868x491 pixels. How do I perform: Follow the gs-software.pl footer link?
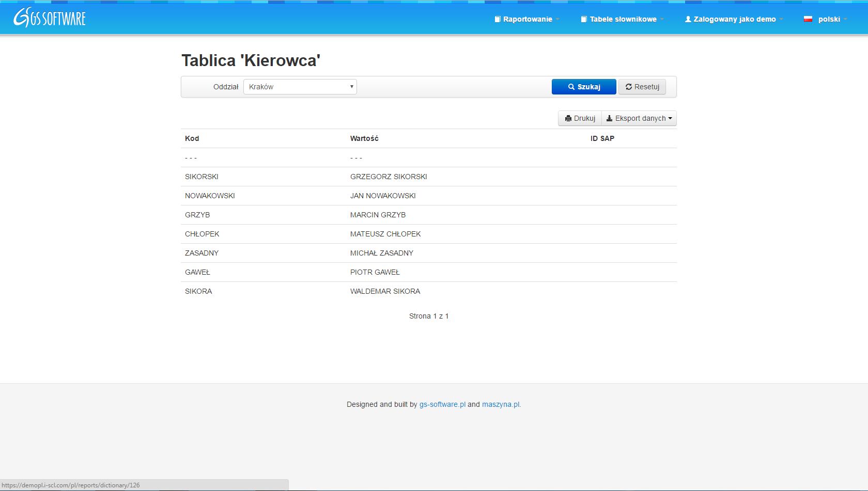[x=442, y=404]
